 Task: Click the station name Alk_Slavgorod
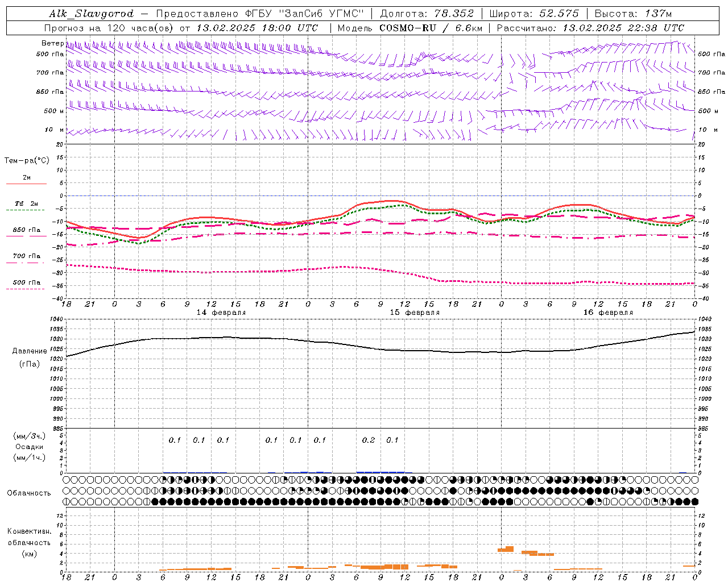[91, 14]
